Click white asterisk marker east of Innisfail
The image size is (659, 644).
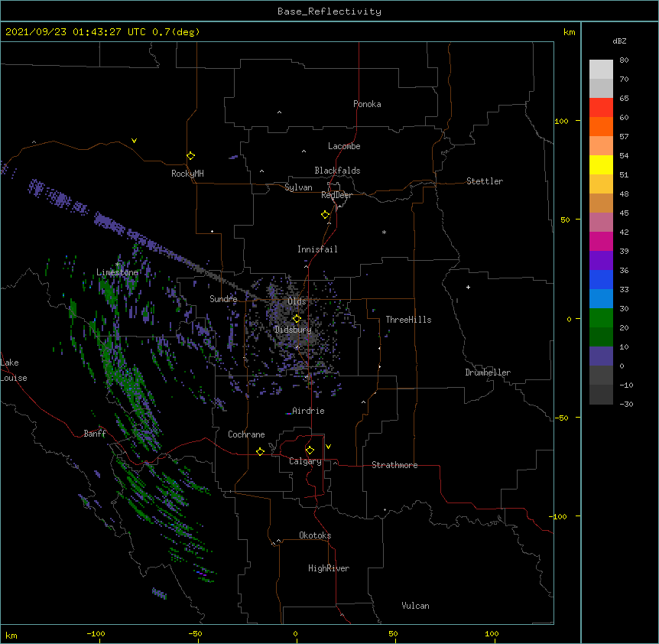point(384,232)
